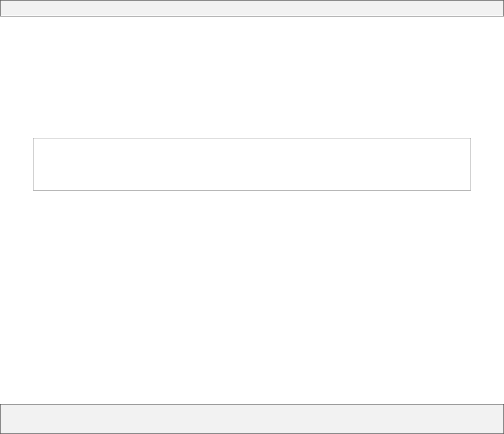Click the blank area just below the header bar
This screenshot has width=504, height=434.
[252, 28]
